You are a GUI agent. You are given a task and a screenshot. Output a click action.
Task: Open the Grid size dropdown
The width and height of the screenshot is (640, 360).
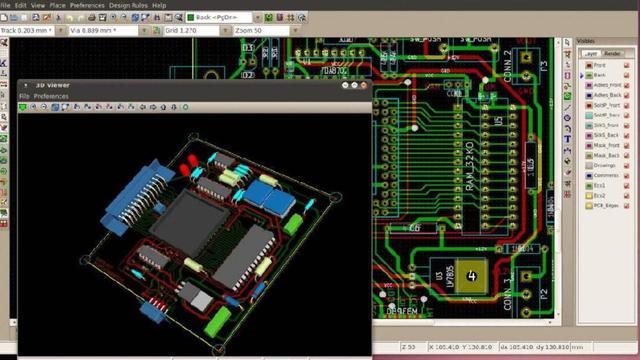(226, 31)
